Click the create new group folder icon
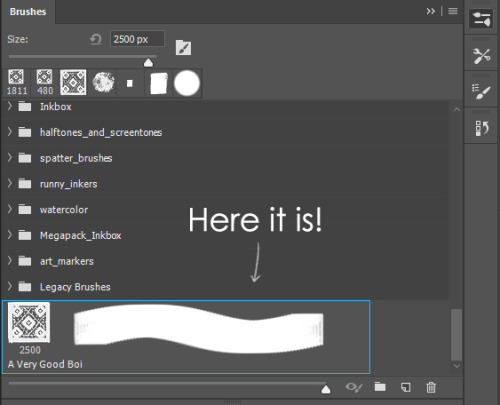500x405 pixels. (380, 387)
